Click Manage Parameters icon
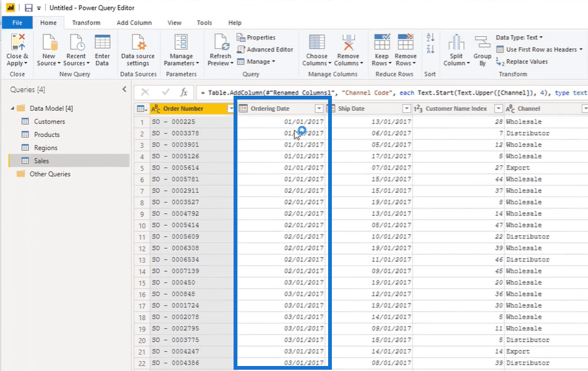Viewport: 588px width, 371px height. tap(181, 43)
